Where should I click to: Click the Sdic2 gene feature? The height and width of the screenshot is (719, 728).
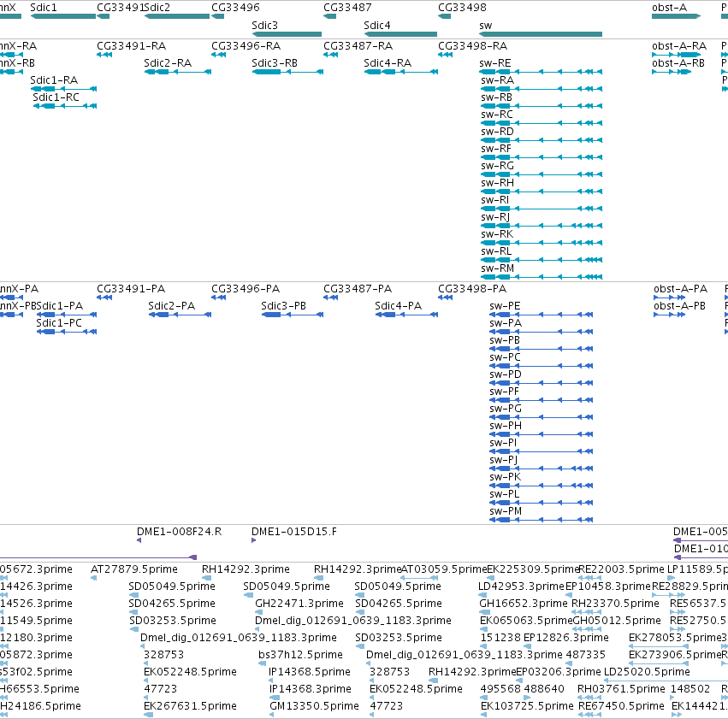coord(177,16)
